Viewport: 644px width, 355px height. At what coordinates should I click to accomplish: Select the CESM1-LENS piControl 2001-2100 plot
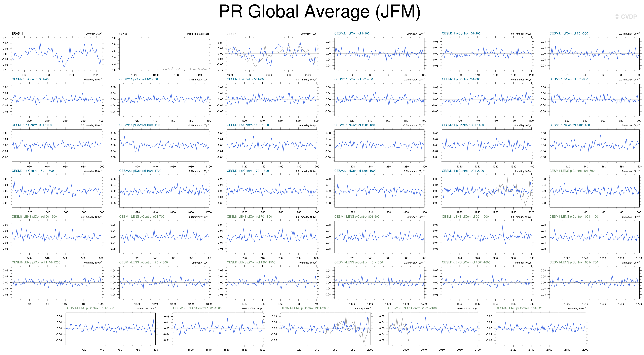tap(433, 328)
